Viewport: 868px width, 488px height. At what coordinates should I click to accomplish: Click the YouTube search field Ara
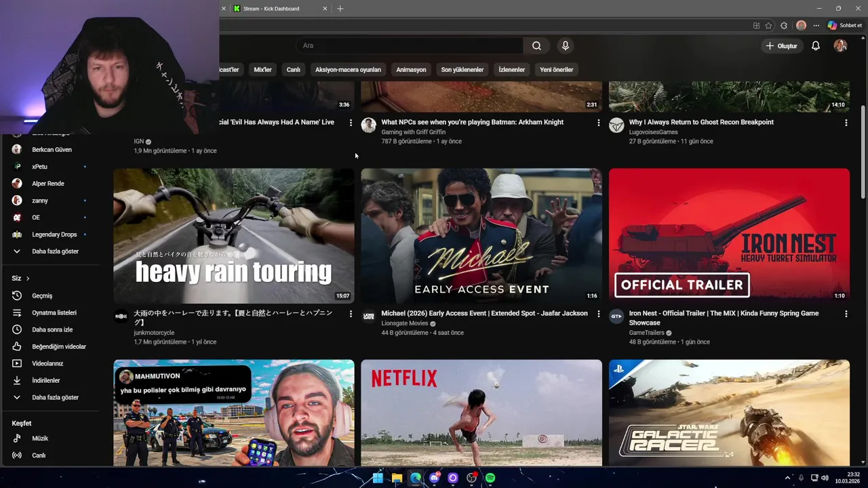point(410,45)
